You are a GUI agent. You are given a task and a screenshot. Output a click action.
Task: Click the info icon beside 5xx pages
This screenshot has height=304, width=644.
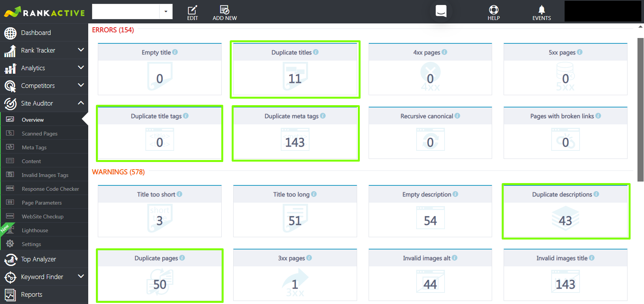point(580,52)
